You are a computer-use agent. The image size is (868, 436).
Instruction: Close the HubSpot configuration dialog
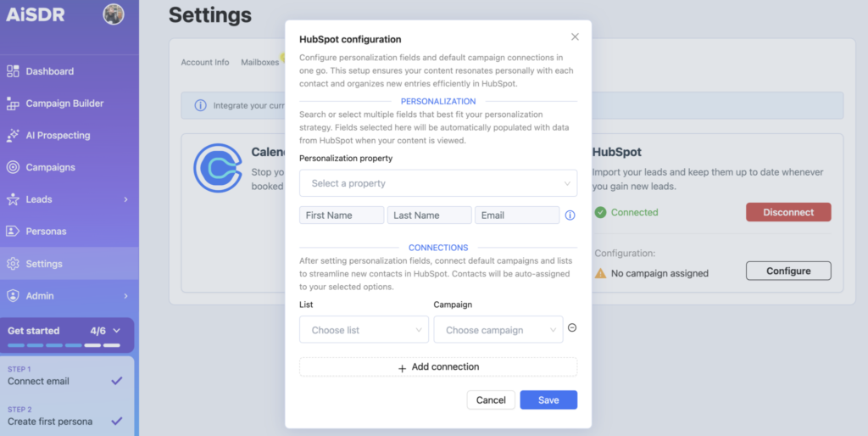(575, 37)
